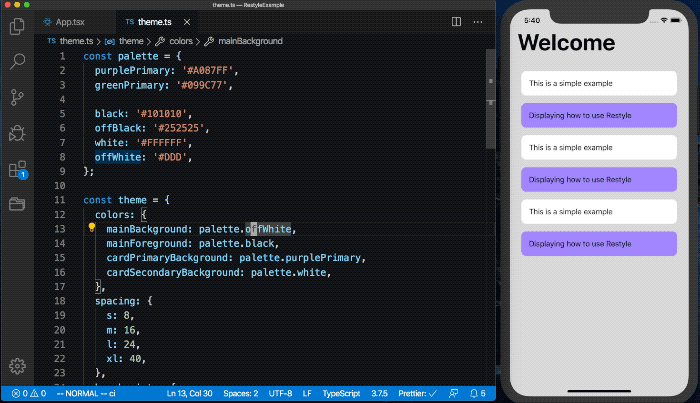Image resolution: width=700 pixels, height=403 pixels.
Task: Split the editor to the right
Action: (456, 21)
